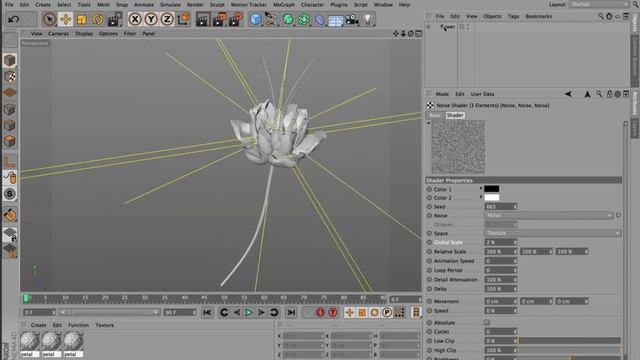Screen dimensions: 640x360
Task: Click the Seed value field
Action: coord(500,207)
